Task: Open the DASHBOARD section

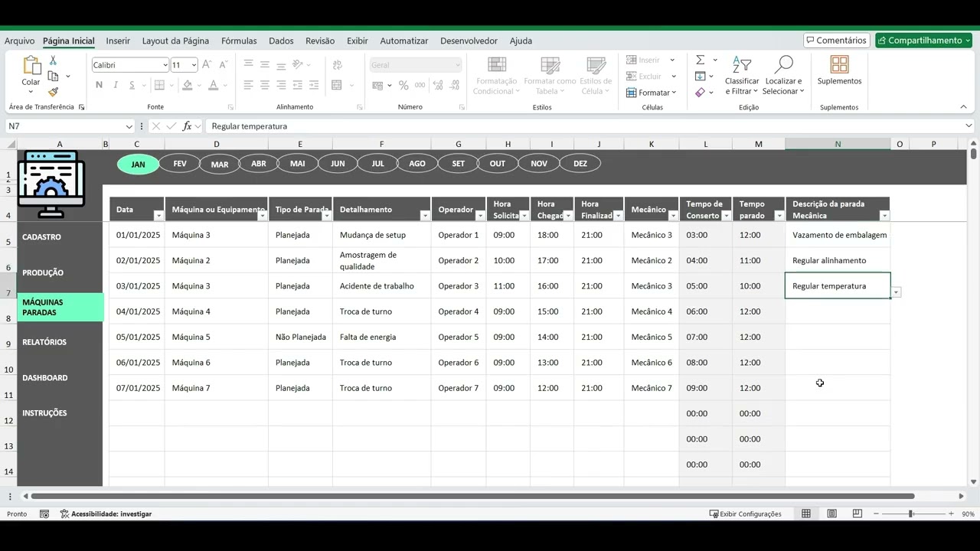Action: click(44, 378)
